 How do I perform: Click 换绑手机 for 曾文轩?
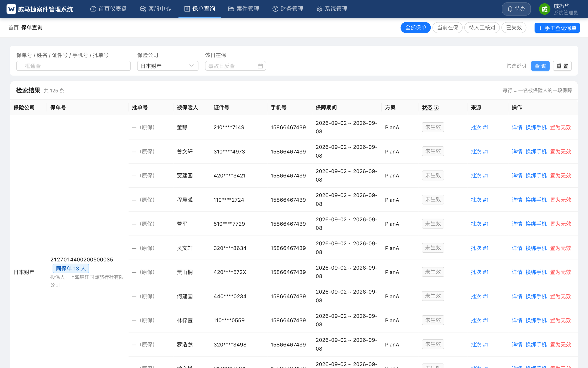click(x=536, y=152)
